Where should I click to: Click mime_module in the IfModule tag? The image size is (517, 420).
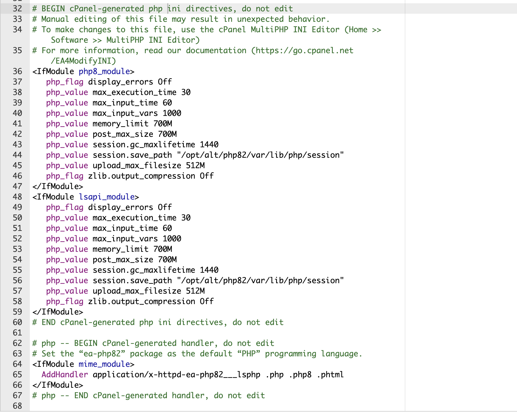pyautogui.click(x=104, y=364)
